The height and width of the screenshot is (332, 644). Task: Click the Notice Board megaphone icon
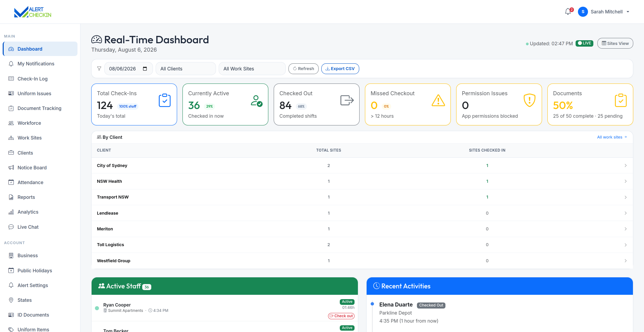point(11,168)
